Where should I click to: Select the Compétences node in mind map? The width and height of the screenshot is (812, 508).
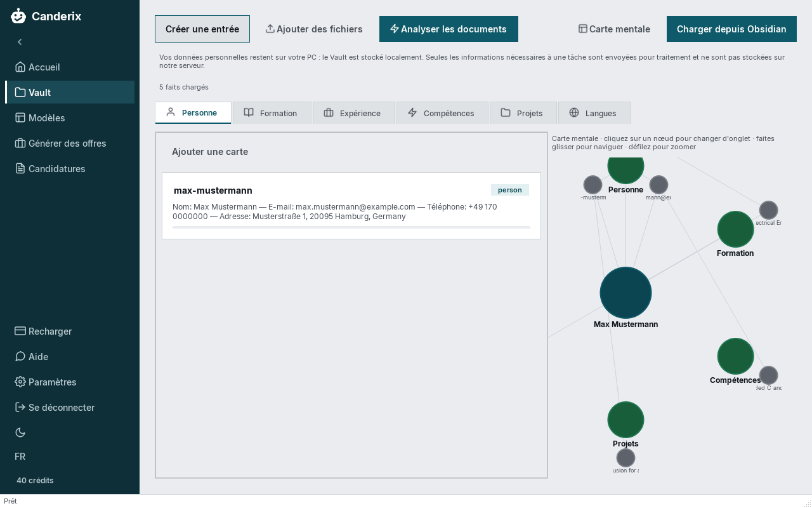point(735,356)
